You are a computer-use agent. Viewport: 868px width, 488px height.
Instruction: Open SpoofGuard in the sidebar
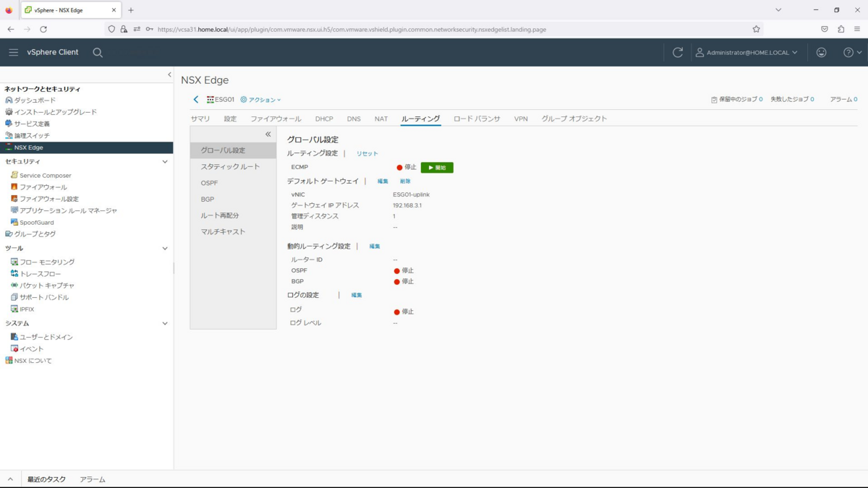(36, 223)
